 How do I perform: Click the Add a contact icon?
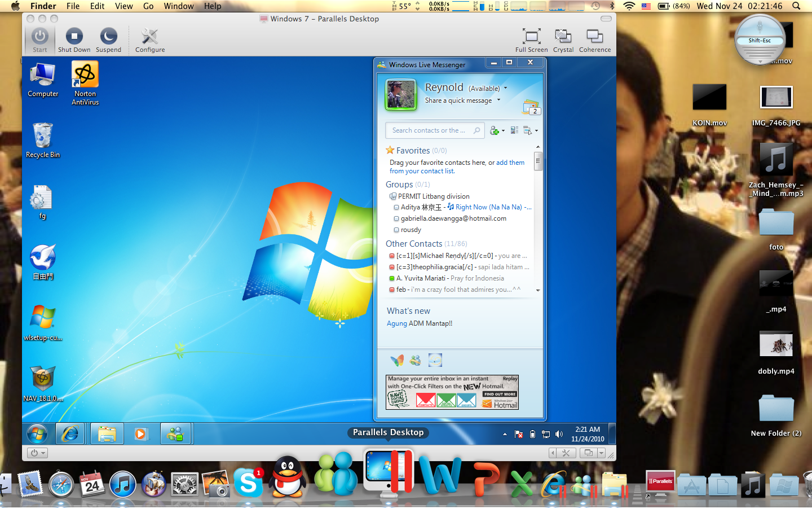495,131
